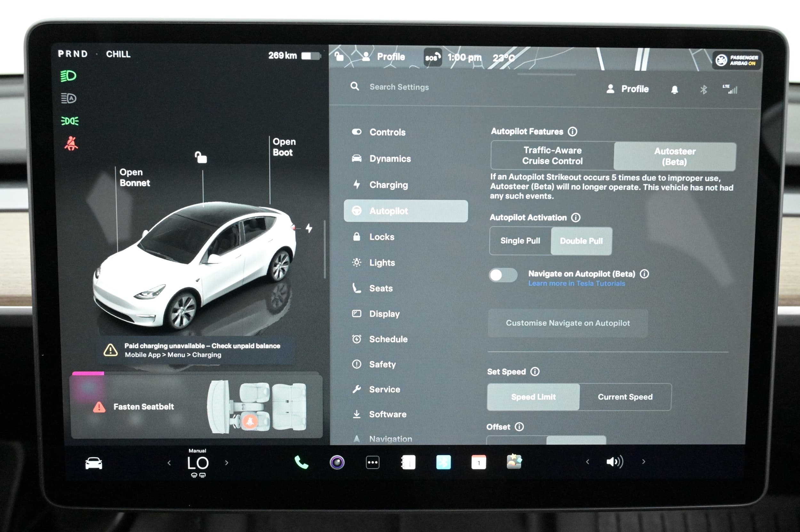Increase temperature with right chevron
Viewport: 800px width, 532px height.
tap(227, 463)
